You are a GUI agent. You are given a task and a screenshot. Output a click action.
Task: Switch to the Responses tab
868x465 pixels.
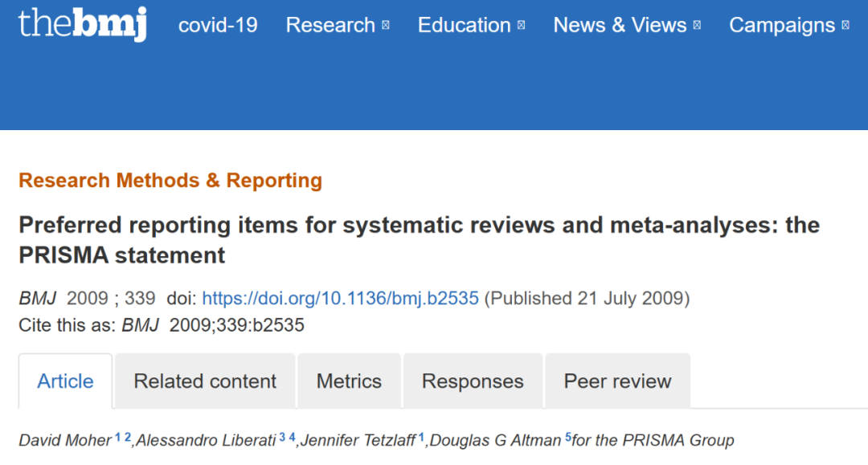[x=473, y=381]
